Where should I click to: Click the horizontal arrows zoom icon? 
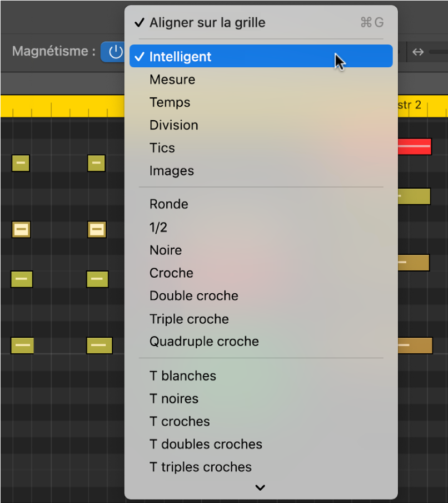(417, 51)
